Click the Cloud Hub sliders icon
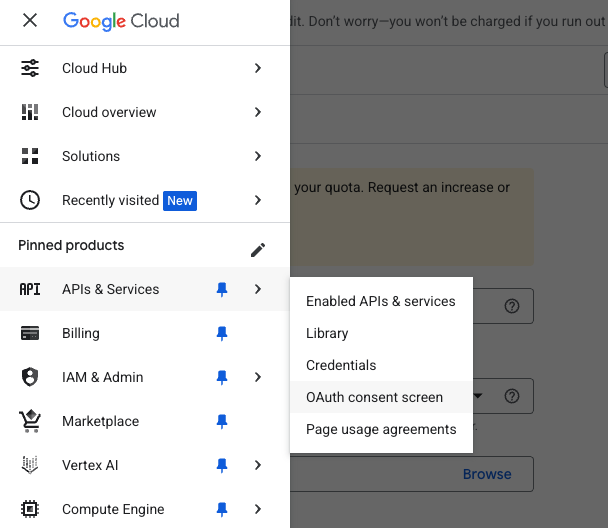Viewport: 608px width, 528px height. pos(30,68)
